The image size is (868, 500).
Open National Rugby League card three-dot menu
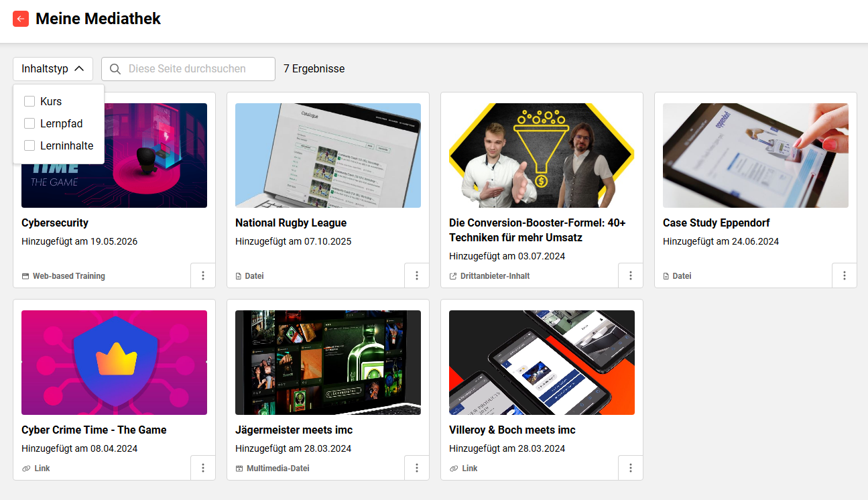click(417, 275)
